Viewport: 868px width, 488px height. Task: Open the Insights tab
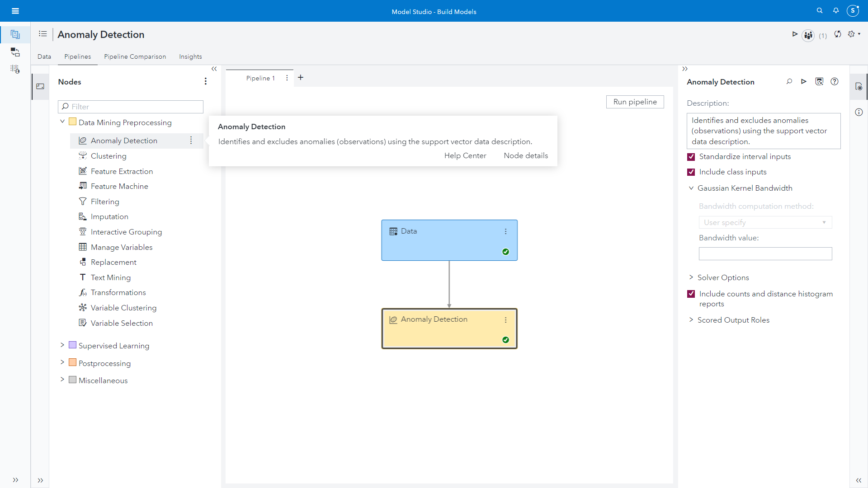click(190, 56)
